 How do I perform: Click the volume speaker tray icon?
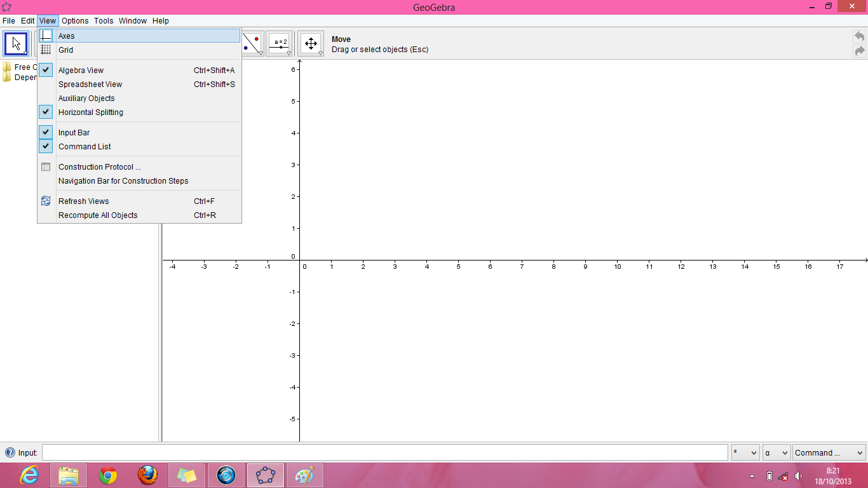(798, 476)
